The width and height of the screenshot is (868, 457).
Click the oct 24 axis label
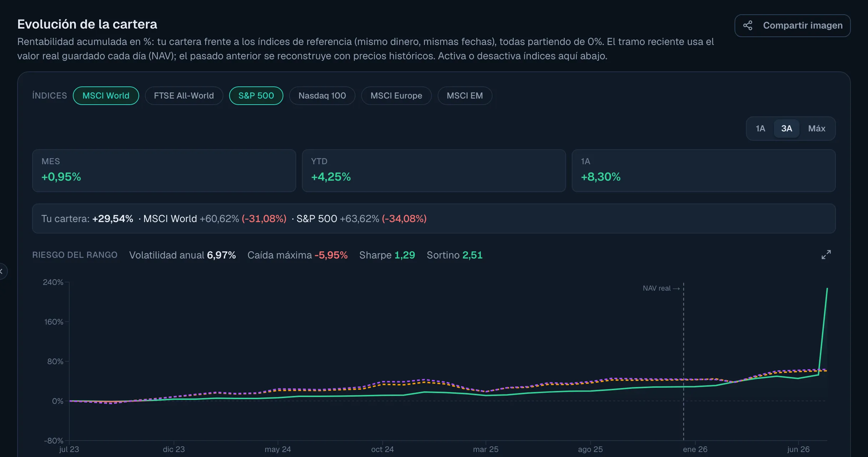382,449
